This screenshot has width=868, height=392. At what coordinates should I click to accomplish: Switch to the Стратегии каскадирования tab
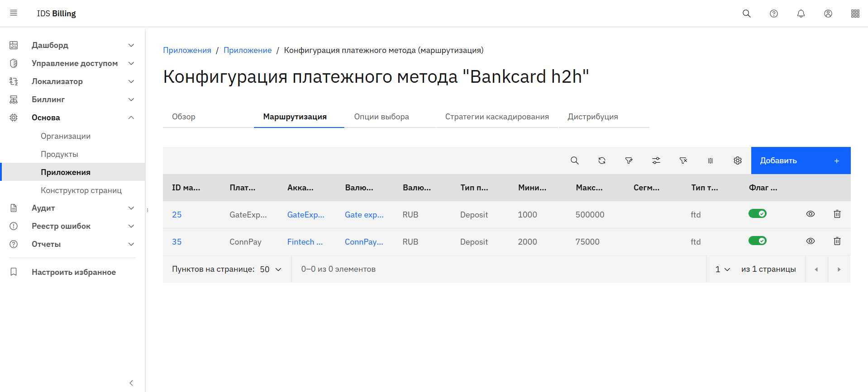click(x=496, y=117)
